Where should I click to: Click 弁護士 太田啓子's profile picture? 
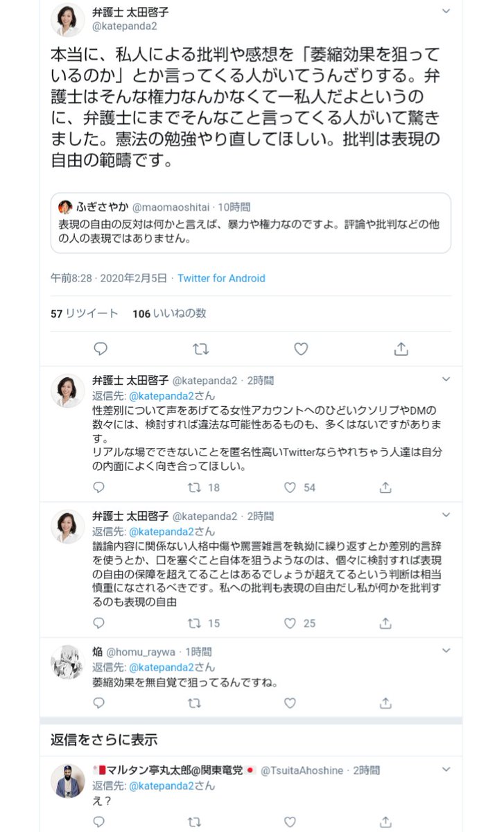point(67,18)
